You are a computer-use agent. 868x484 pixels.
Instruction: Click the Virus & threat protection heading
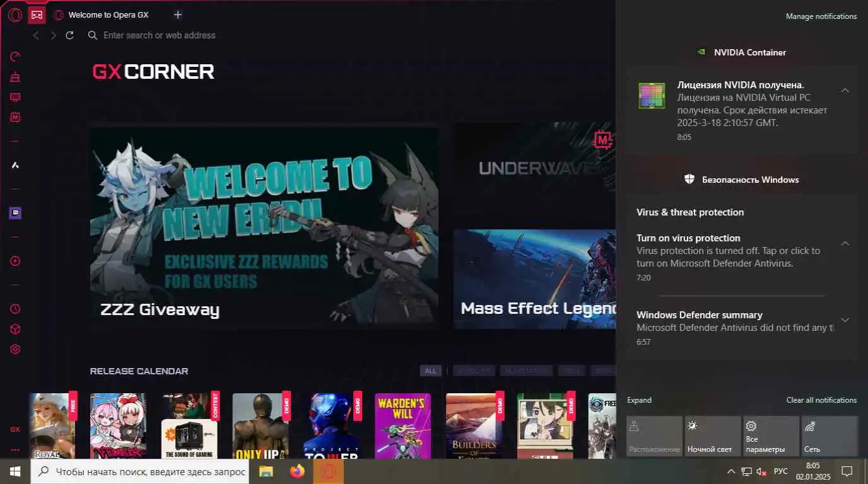(x=690, y=212)
